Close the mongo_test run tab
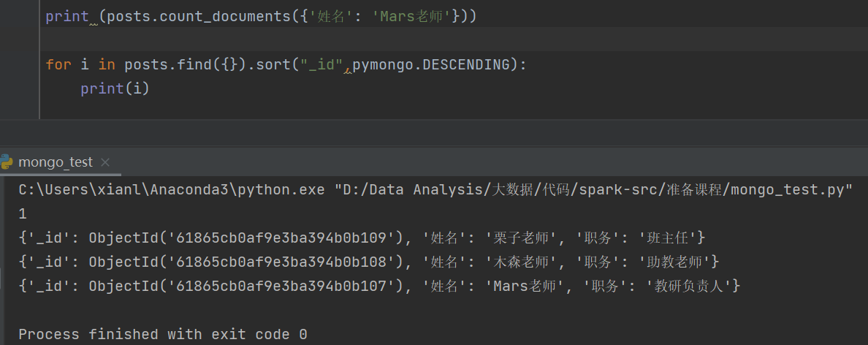 (x=105, y=163)
